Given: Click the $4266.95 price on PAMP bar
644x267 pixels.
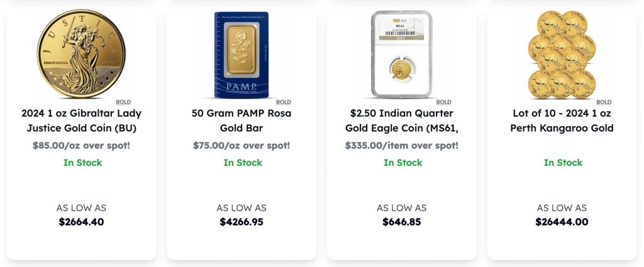Looking at the screenshot, I should 241,222.
